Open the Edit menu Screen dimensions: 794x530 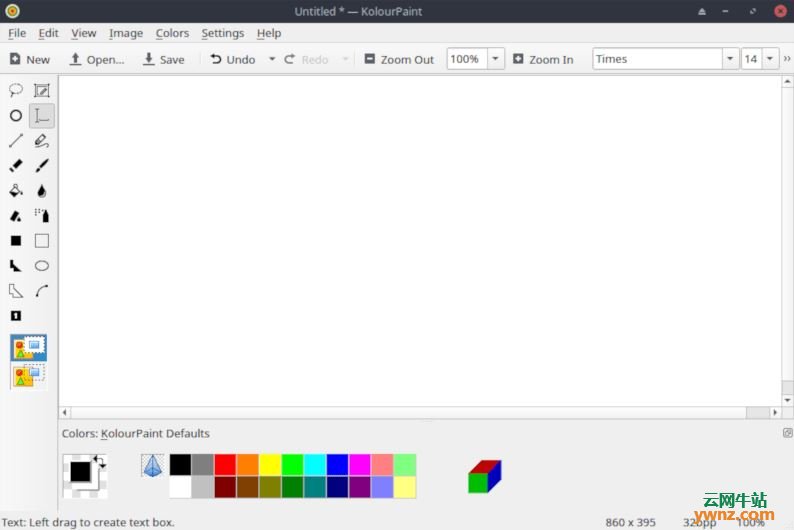[48, 33]
